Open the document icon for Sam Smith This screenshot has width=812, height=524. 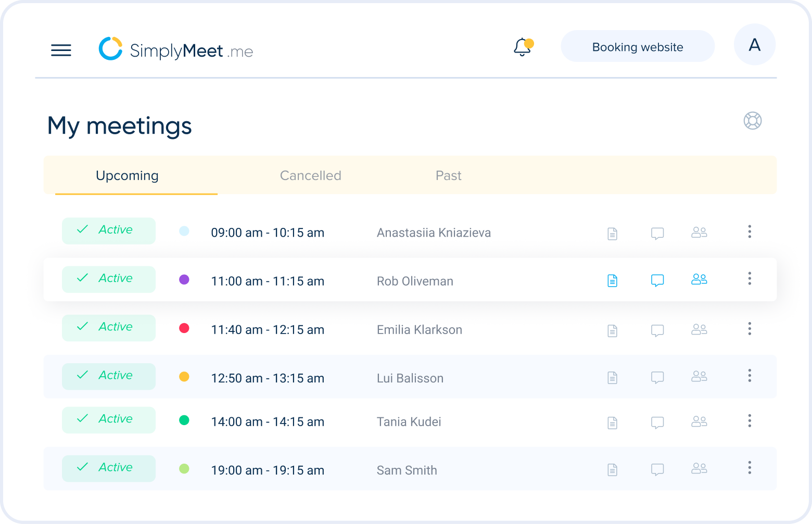612,469
